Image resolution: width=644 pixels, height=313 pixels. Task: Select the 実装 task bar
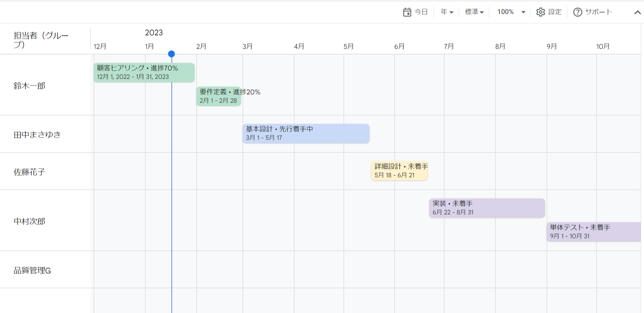click(487, 208)
